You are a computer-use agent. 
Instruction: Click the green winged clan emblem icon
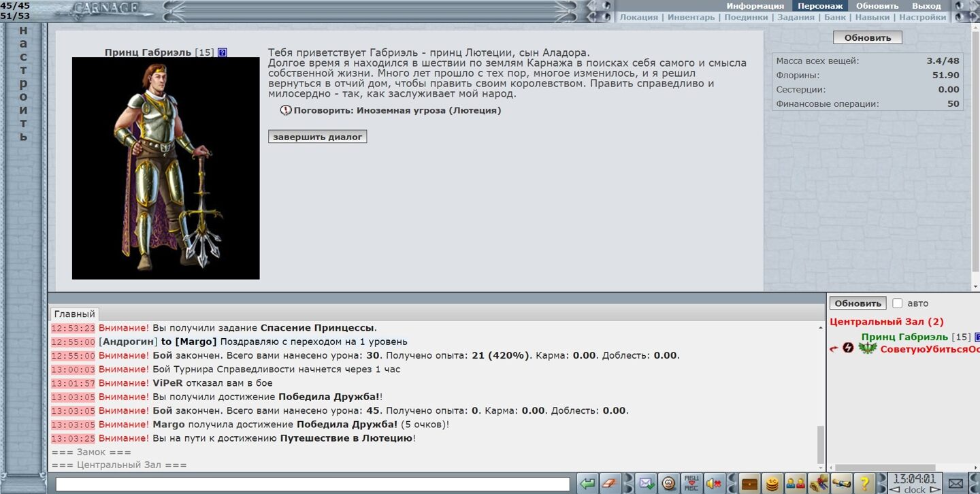867,348
